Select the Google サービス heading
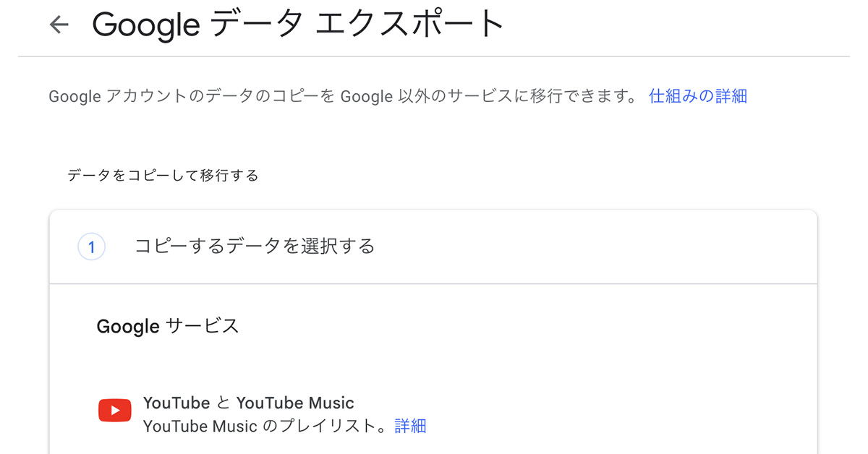This screenshot has height=454, width=868. [x=167, y=326]
